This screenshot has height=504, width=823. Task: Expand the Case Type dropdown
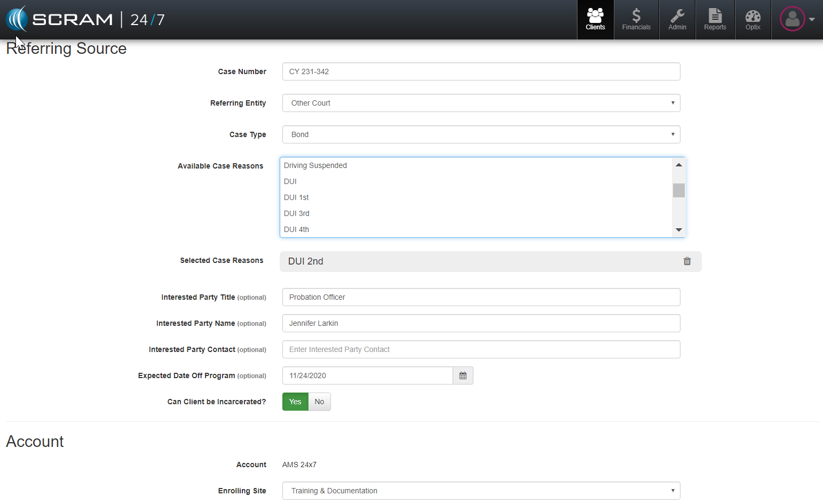coord(481,135)
